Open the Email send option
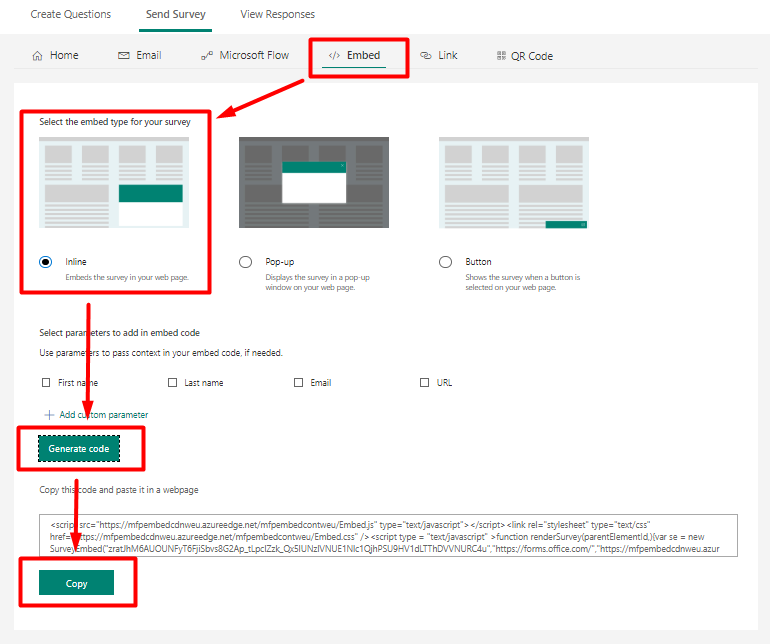770x644 pixels. coord(149,55)
